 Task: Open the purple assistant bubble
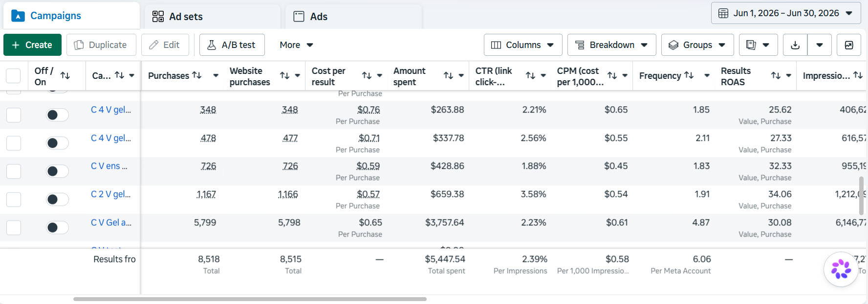point(841,269)
